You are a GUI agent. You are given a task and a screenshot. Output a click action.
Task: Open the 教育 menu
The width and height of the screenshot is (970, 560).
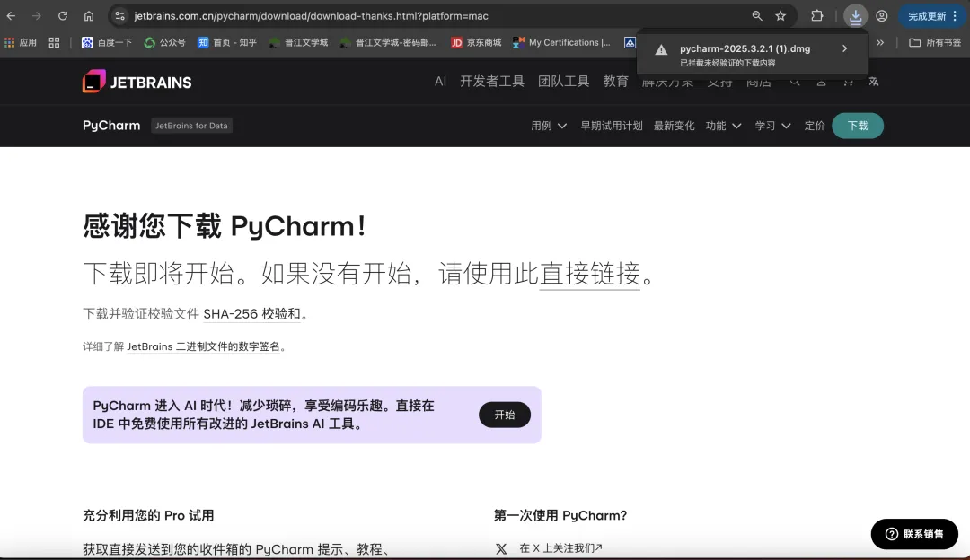615,82
